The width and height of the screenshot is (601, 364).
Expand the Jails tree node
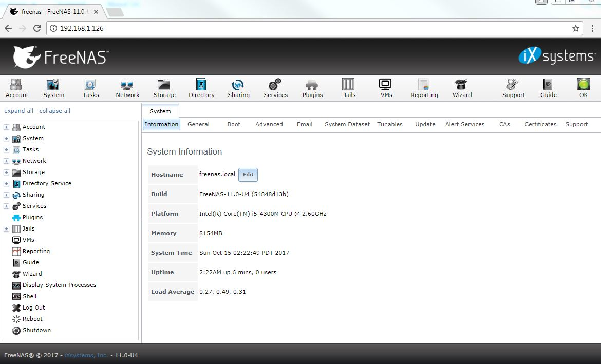coord(7,229)
